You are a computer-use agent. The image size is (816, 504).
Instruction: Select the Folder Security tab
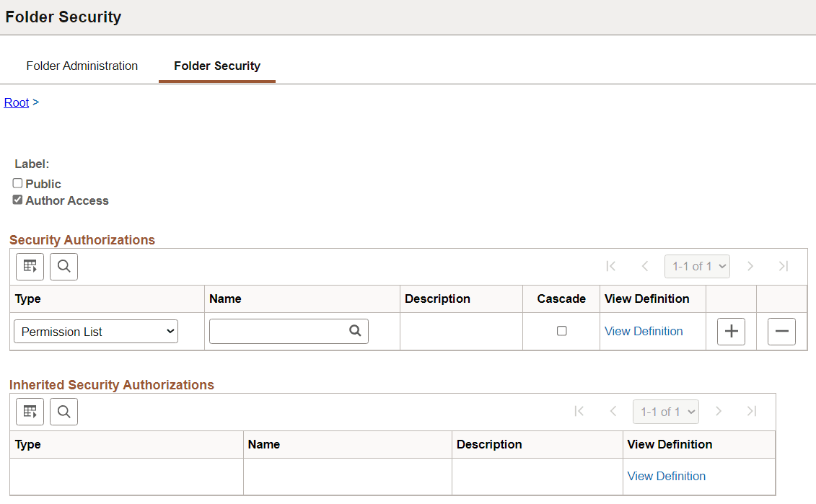(x=216, y=66)
